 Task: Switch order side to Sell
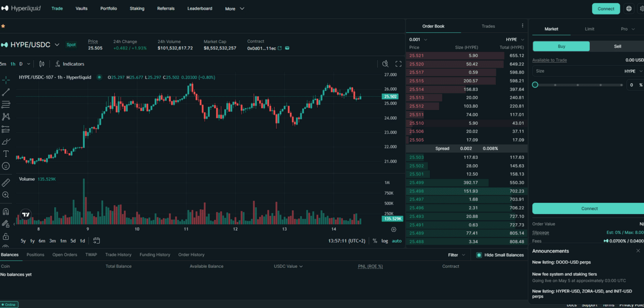617,47
